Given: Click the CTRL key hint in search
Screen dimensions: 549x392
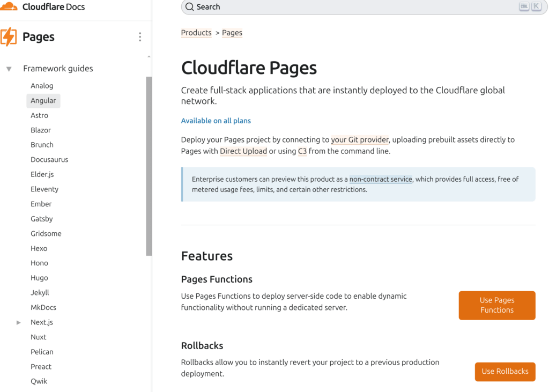Looking at the screenshot, I should [524, 6].
